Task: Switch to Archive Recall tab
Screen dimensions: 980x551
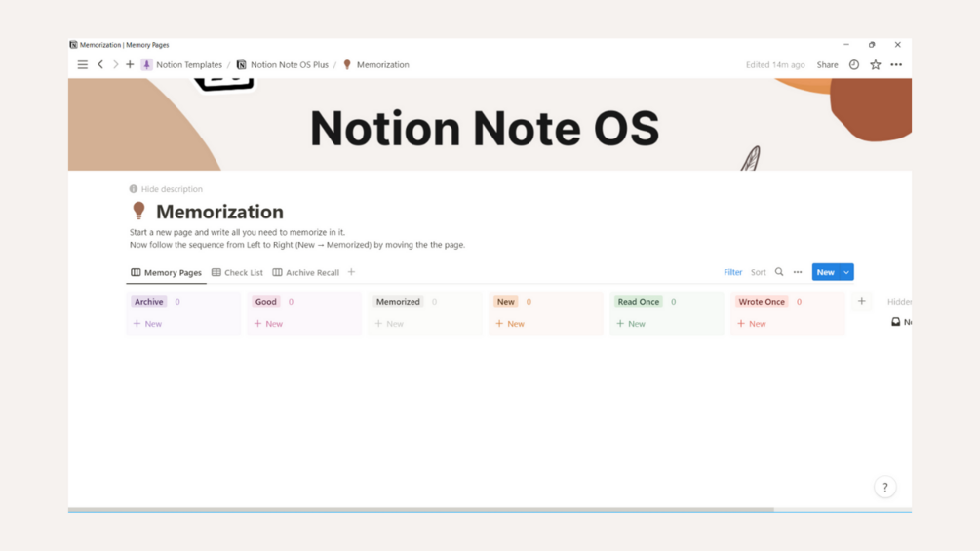Action: pos(306,272)
